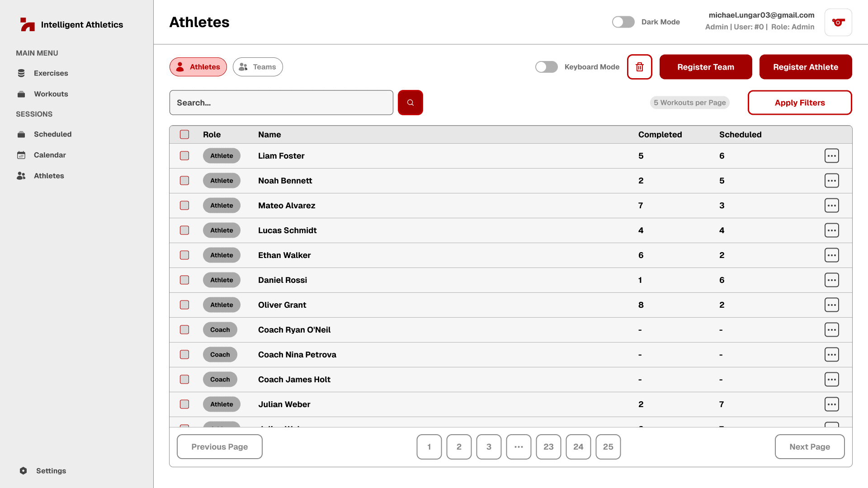Select the Athletes tab pill
The image size is (868, 488).
[x=198, y=67]
